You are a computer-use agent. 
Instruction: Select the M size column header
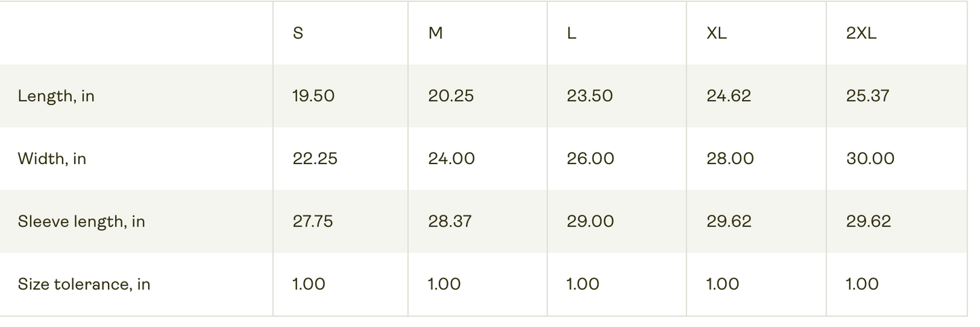click(435, 33)
